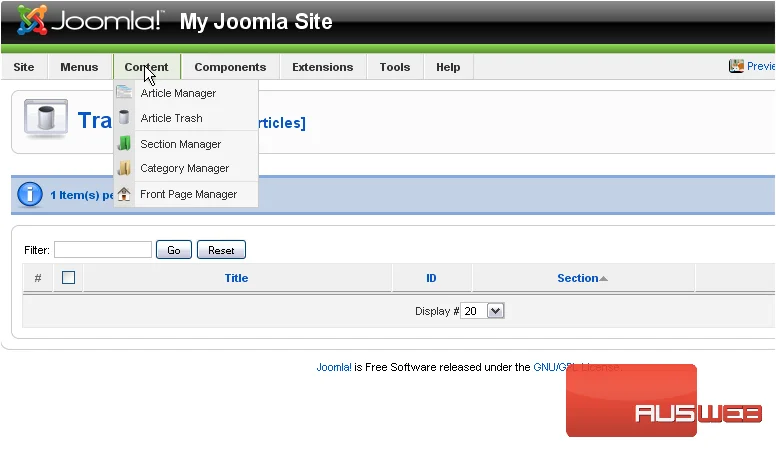Open the GNU/GPL License link
The image size is (776, 450).
[x=577, y=367]
